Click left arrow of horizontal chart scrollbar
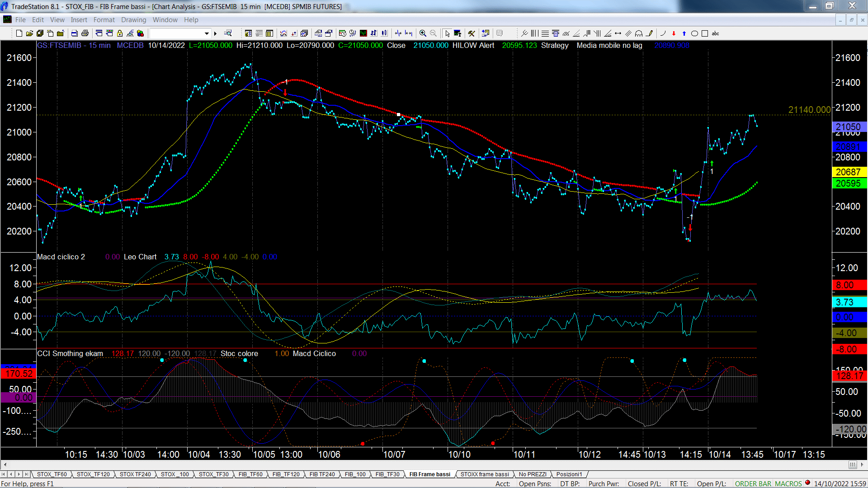868x488 pixels. coord(5,465)
